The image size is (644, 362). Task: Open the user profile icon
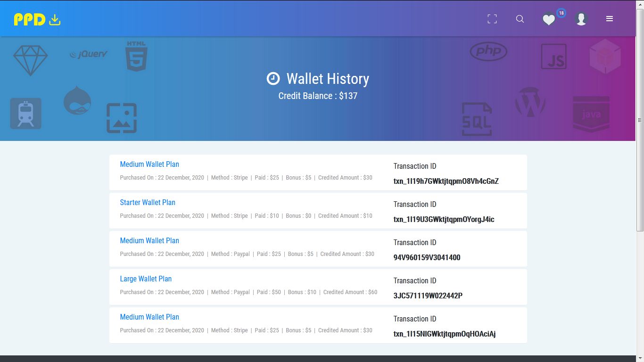581,19
